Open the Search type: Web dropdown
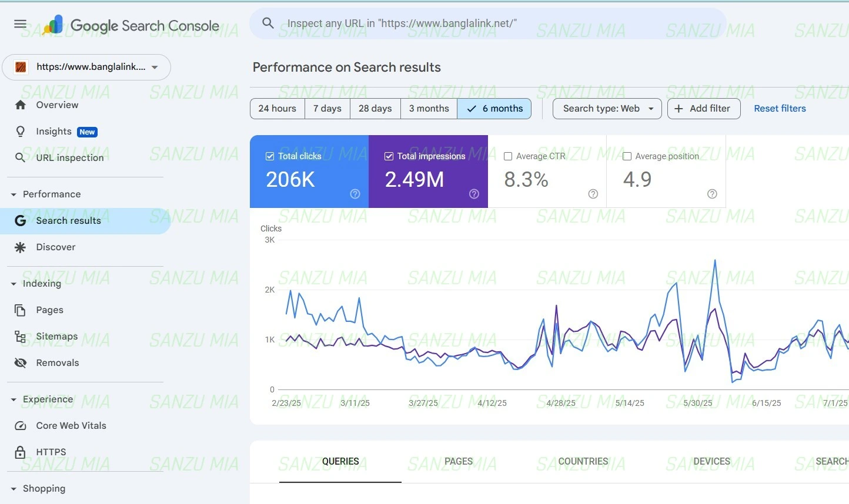Viewport: 849px width, 504px height. click(606, 109)
